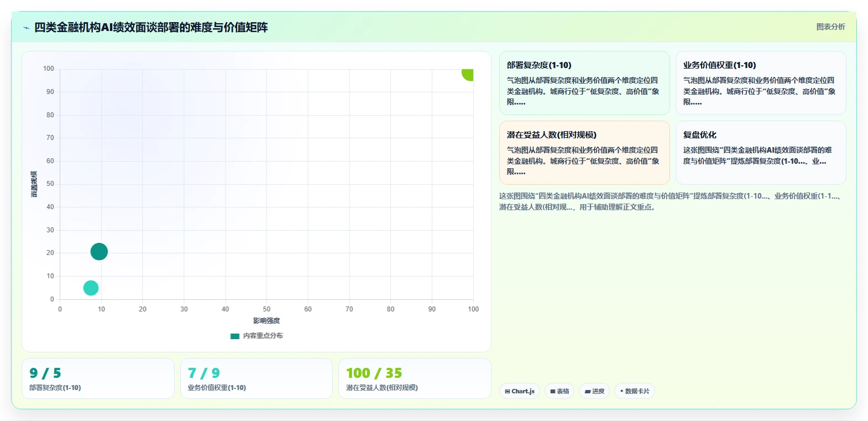The image size is (868, 421).
Task: Click the 表格 tag
Action: click(x=560, y=391)
